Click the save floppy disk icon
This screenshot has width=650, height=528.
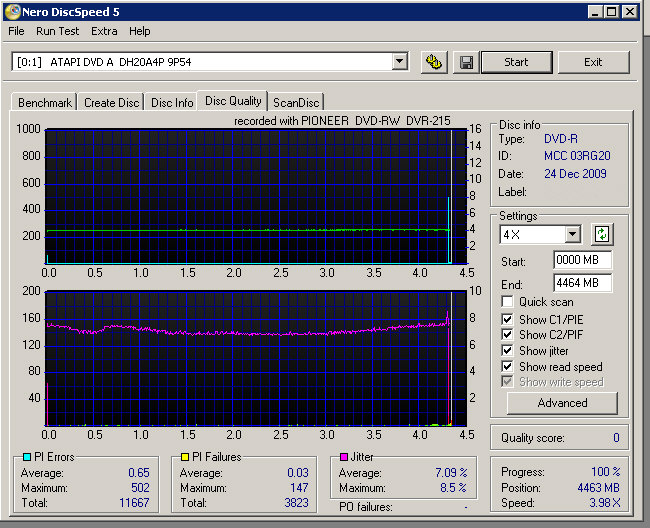pyautogui.click(x=466, y=63)
